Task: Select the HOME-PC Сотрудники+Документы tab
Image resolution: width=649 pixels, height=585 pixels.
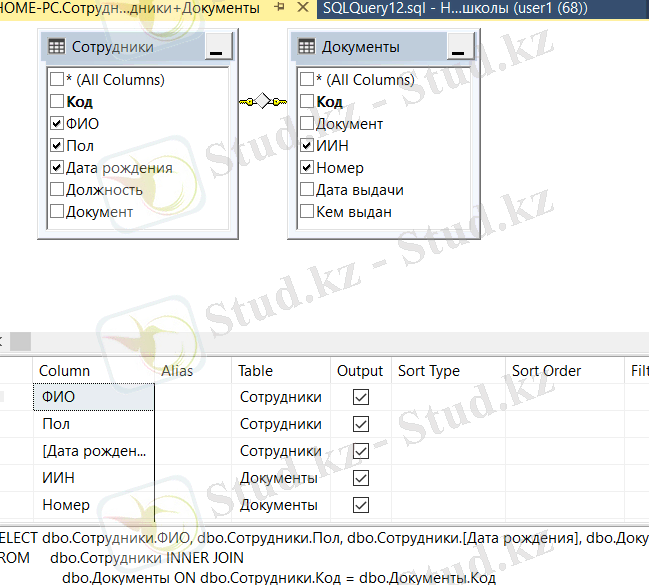Action: (x=130, y=8)
